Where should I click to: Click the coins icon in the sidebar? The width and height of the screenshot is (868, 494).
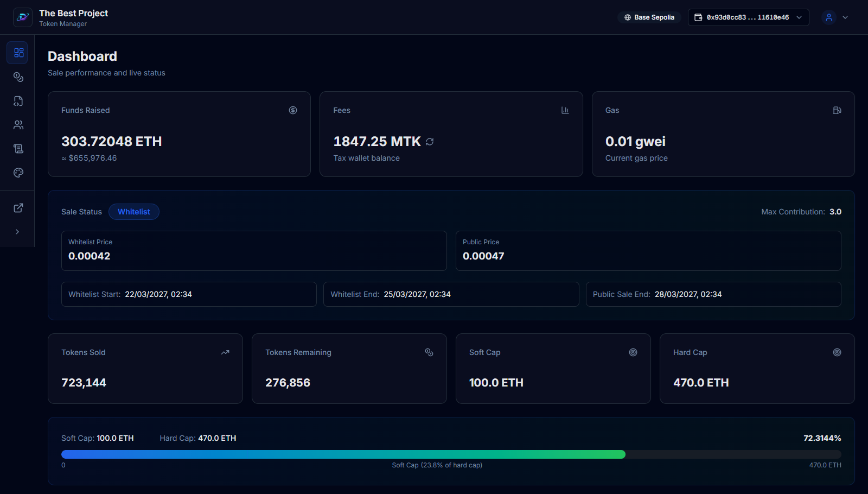point(18,77)
